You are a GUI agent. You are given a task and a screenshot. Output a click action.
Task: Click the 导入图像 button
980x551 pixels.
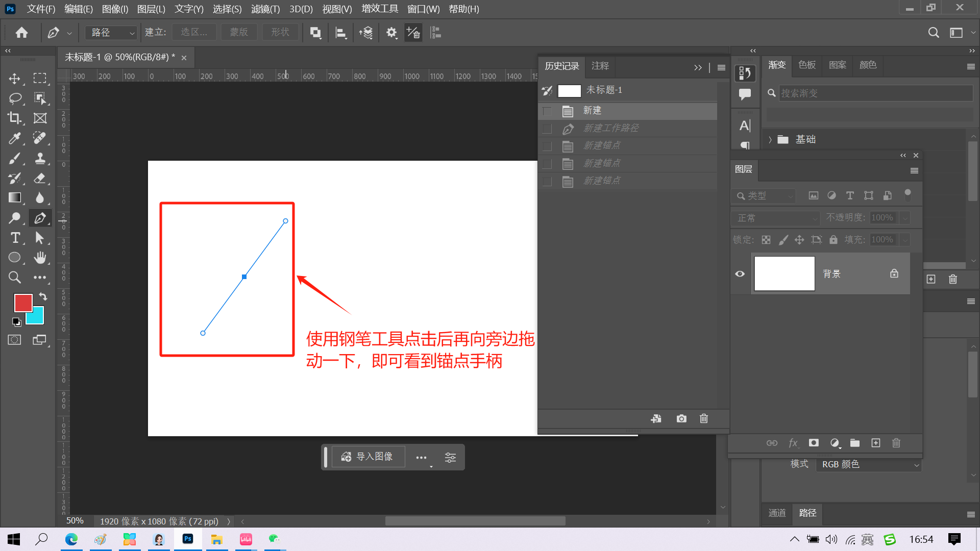[x=368, y=457]
